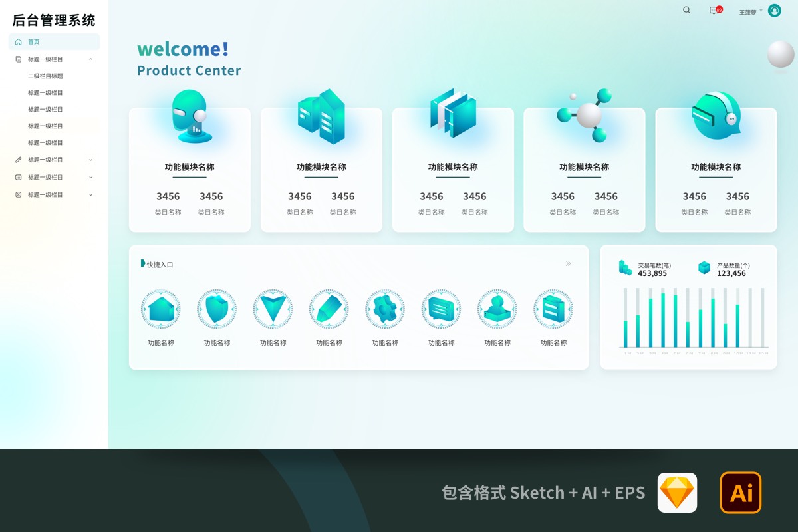Expand the 标题一级栏目 menu with pencil icon
This screenshot has width=798, height=532.
[x=91, y=160]
